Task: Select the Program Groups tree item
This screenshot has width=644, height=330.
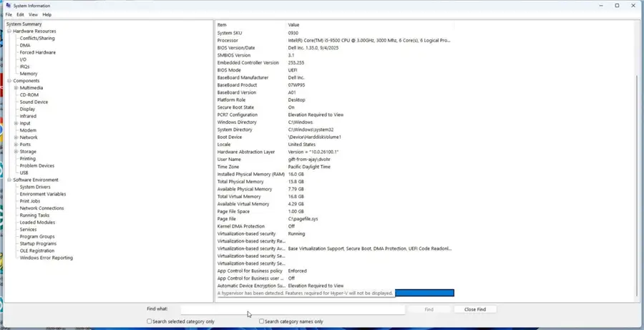Action: 37,237
